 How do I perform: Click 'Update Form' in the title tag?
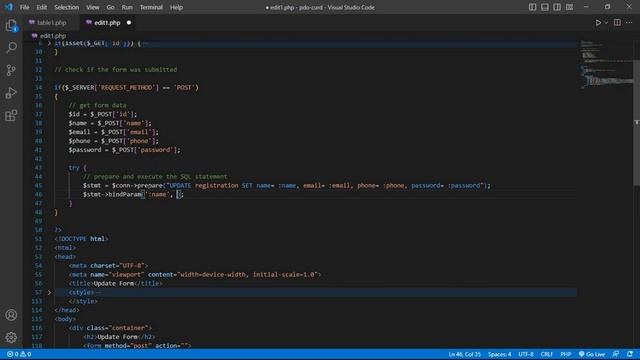114,284
